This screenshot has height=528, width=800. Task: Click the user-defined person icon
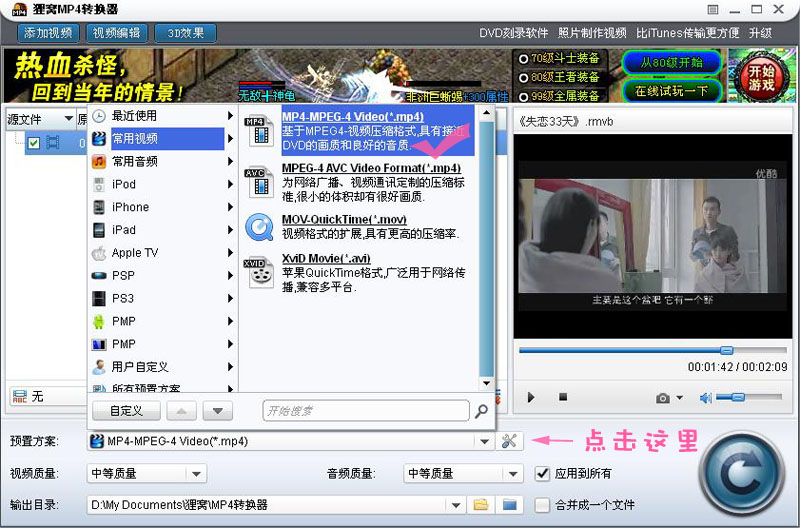point(99,367)
